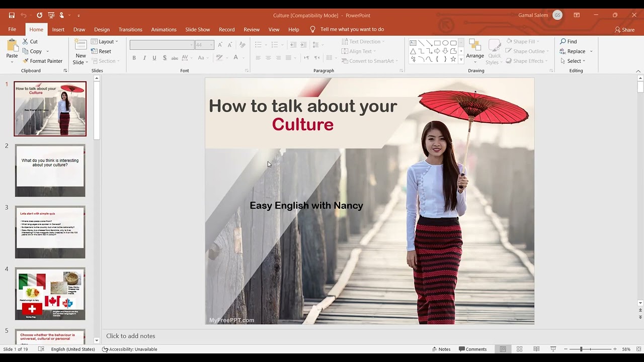
Task: Click the Gamal Salem account name
Action: (533, 15)
